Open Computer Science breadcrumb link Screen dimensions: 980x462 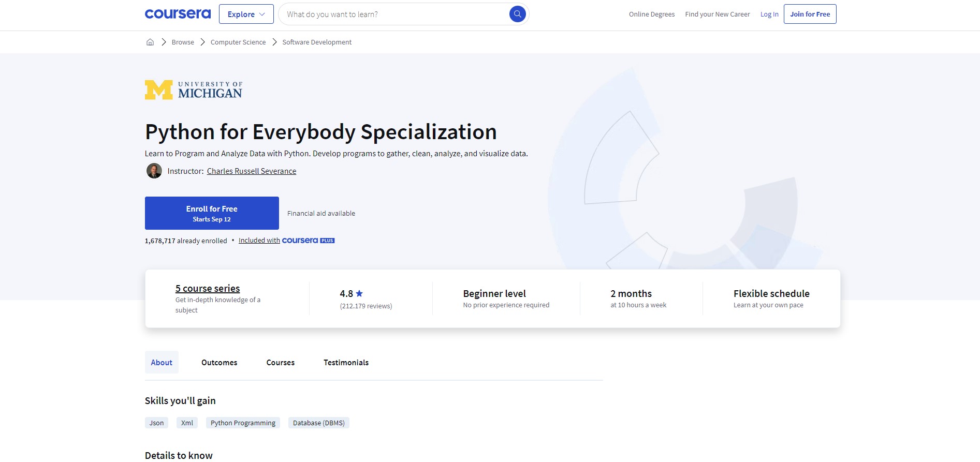click(238, 42)
